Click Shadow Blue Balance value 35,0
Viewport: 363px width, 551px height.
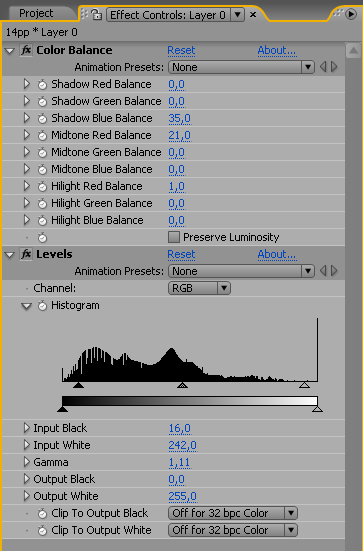[x=179, y=118]
